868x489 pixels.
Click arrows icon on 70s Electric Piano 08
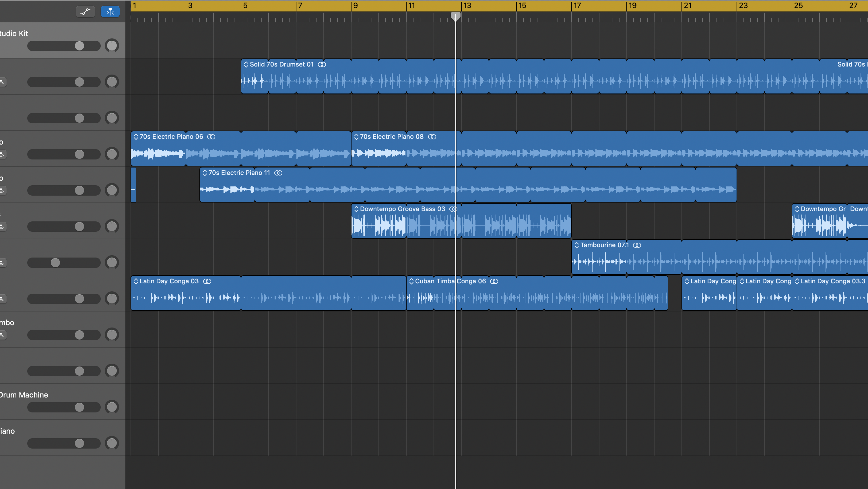point(356,137)
